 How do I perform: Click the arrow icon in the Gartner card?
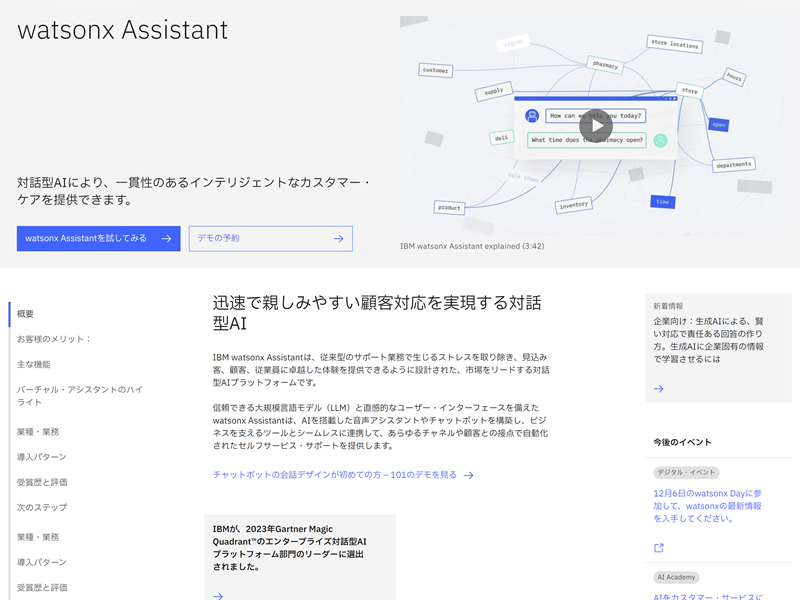pyautogui.click(x=218, y=595)
